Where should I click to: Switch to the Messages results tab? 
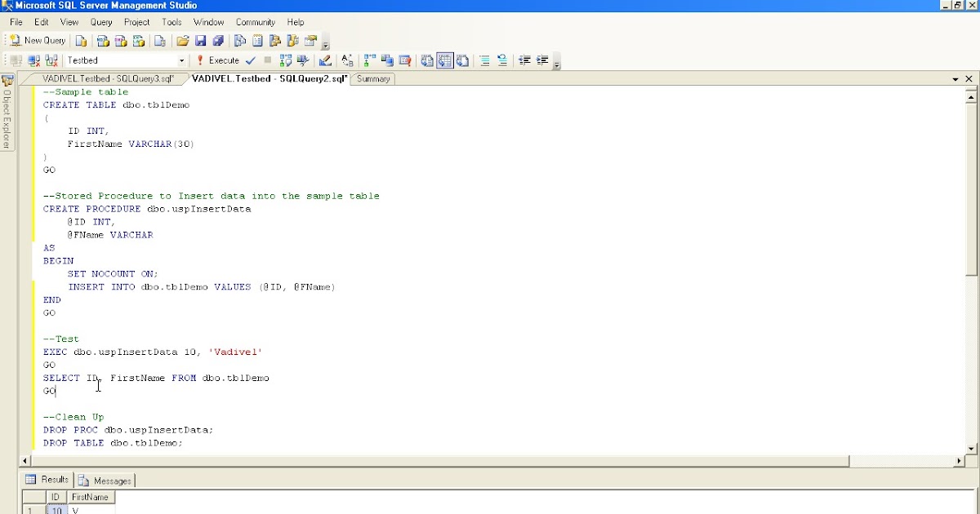(105, 480)
